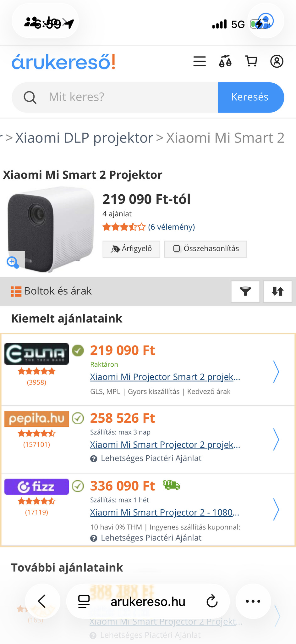Screen dimensions: 296x644
Task: Expand the fizz 336 090 Ft offer
Action: 276,509
